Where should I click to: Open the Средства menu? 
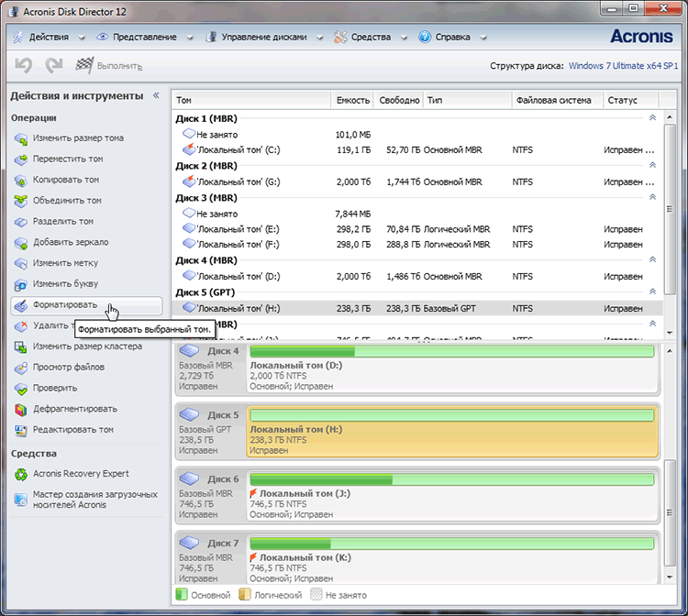pyautogui.click(x=371, y=38)
